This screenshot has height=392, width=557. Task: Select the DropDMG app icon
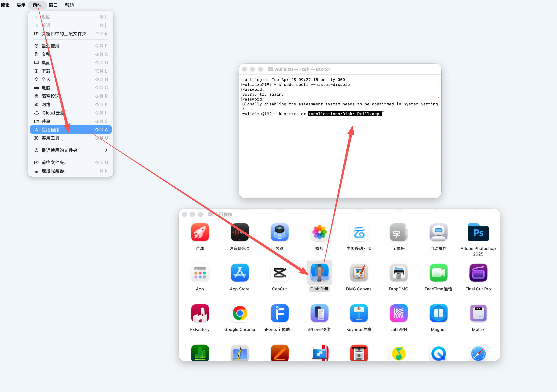tap(399, 273)
